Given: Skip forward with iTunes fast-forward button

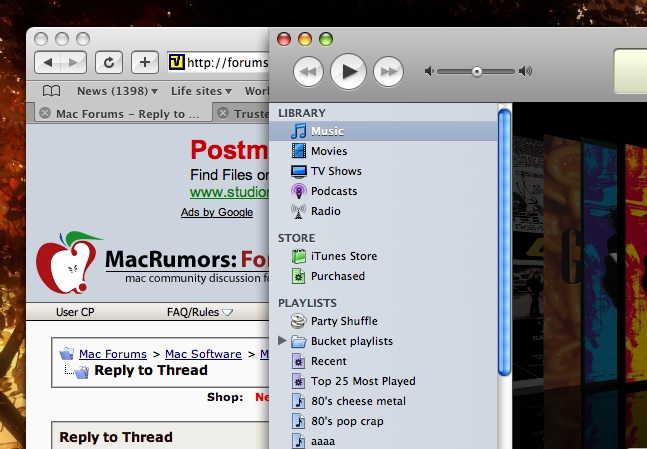Looking at the screenshot, I should pyautogui.click(x=388, y=71).
